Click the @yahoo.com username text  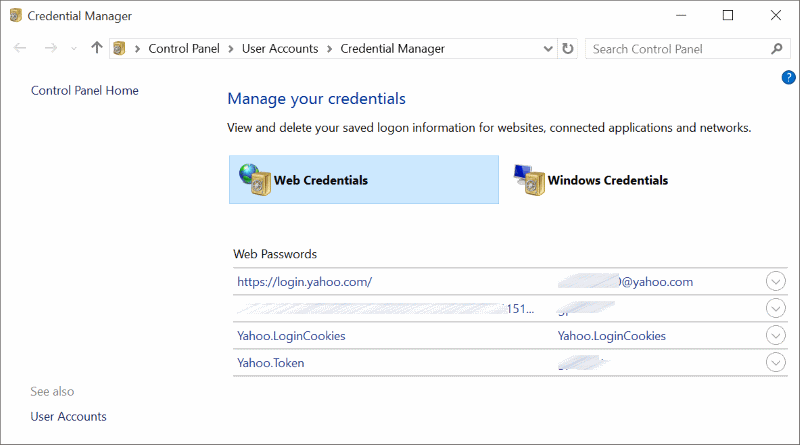pos(656,282)
